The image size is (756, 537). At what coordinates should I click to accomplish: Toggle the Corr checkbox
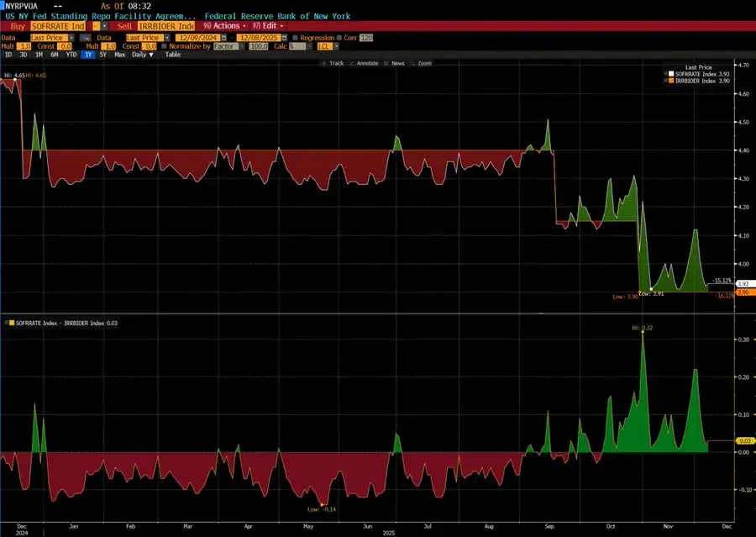[x=339, y=39]
